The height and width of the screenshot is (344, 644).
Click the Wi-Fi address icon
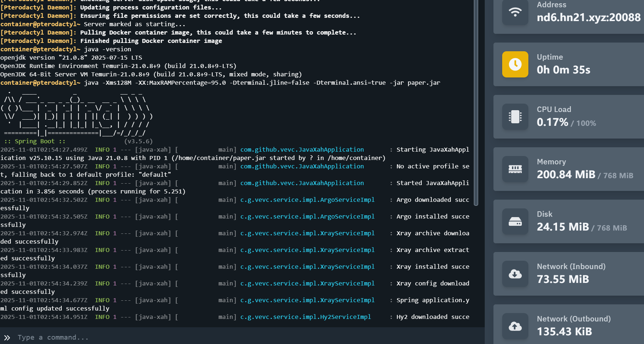point(515,12)
